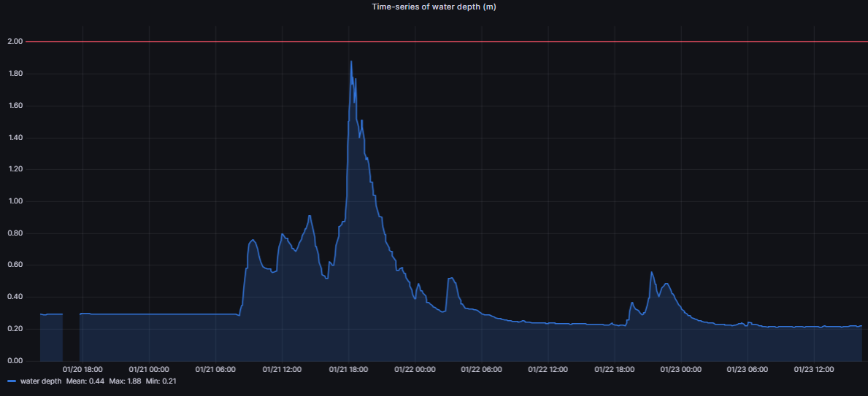
Task: Click the '01/21 18:00' x-axis label
Action: [348, 370]
